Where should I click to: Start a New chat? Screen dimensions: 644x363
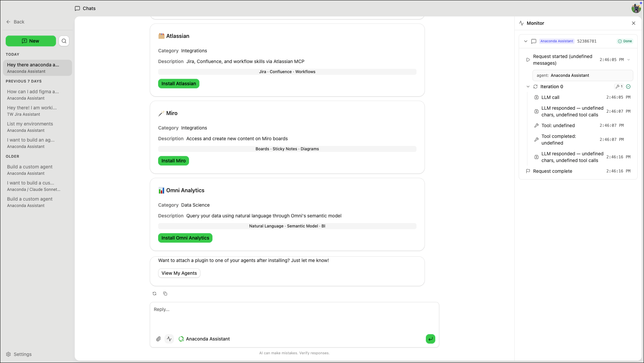pyautogui.click(x=31, y=41)
